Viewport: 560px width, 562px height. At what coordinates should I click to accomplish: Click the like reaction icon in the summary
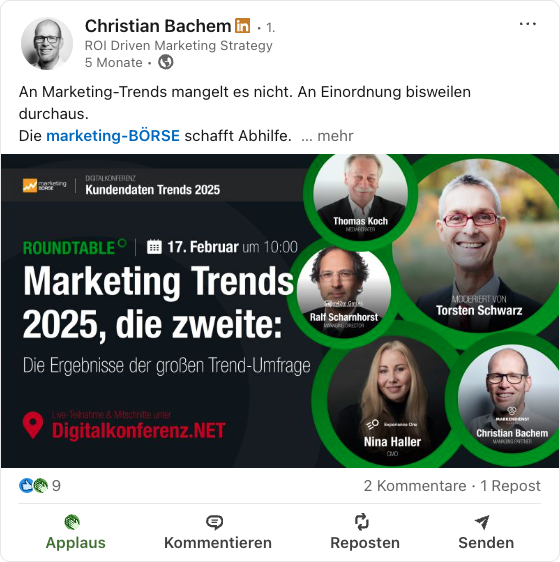[x=26, y=486]
